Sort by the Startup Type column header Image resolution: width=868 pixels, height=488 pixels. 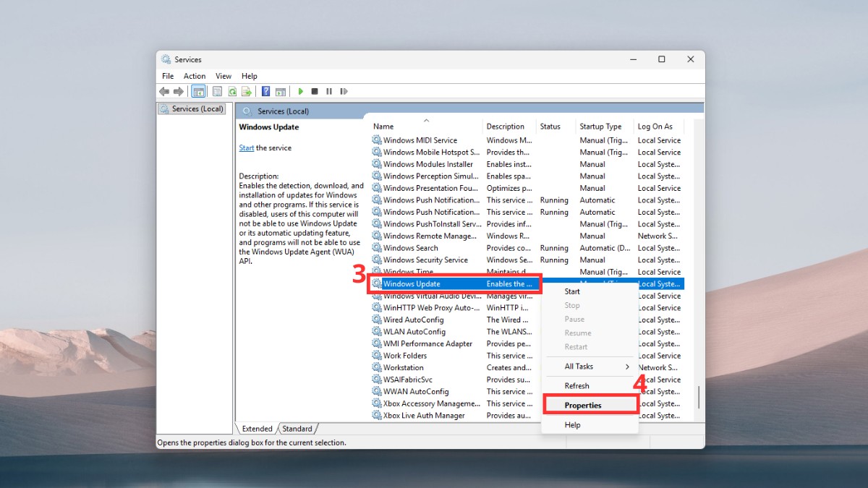[605, 127]
